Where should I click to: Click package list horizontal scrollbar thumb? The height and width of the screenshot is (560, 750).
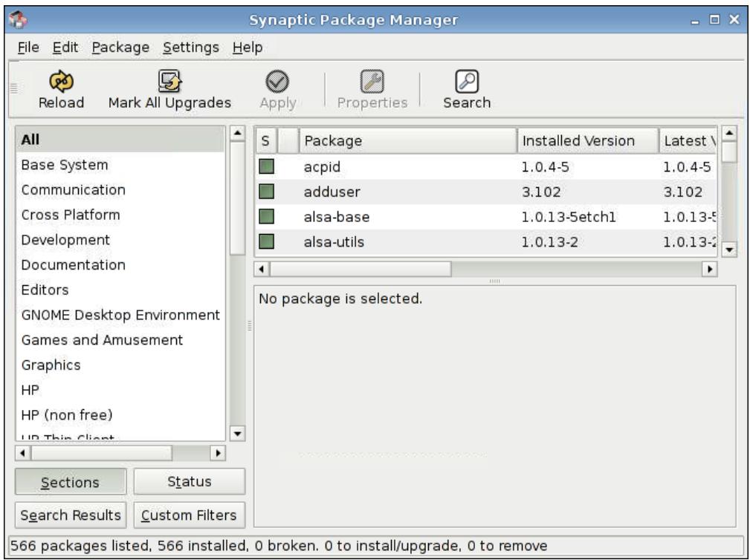(361, 269)
